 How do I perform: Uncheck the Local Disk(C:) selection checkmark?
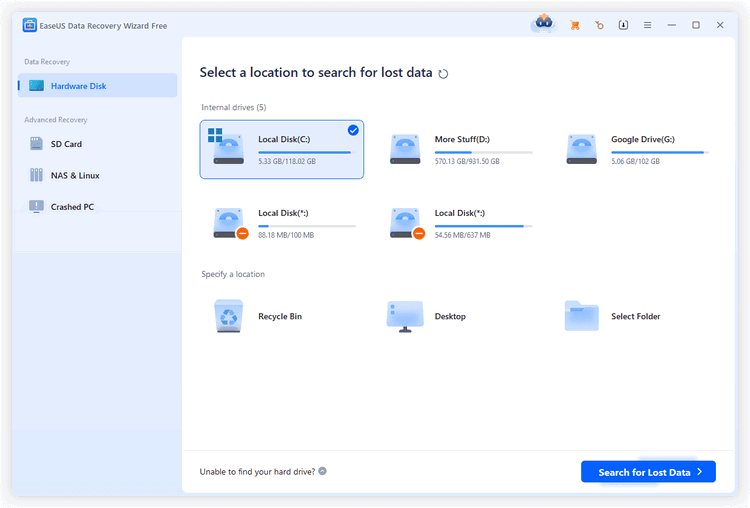coord(353,130)
